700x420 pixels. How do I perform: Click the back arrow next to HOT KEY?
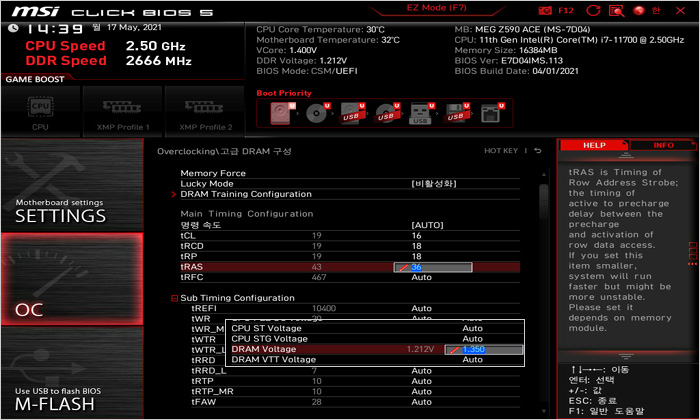tap(538, 151)
